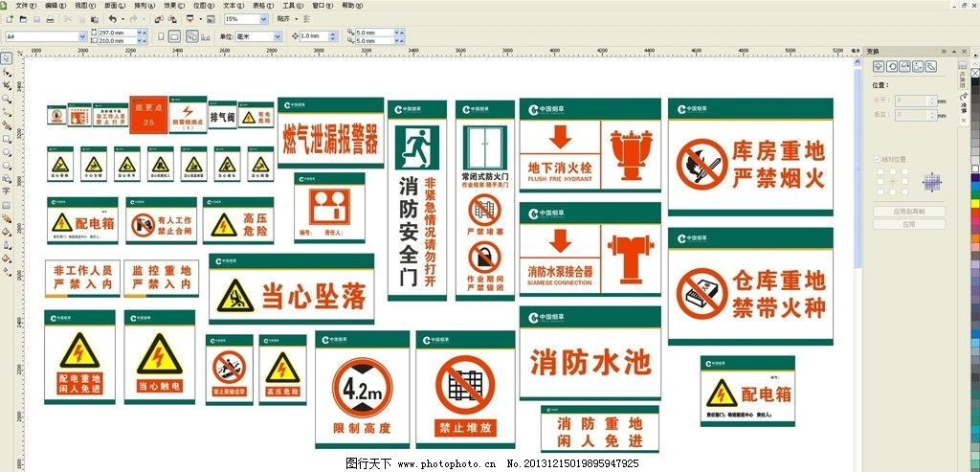Open Scale and mirror tab in docker
980x472 pixels.
pos(904,66)
